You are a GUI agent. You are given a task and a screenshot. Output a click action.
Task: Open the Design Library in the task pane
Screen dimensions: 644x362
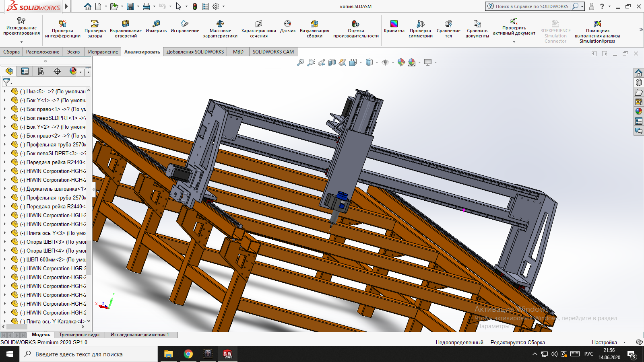point(639,82)
